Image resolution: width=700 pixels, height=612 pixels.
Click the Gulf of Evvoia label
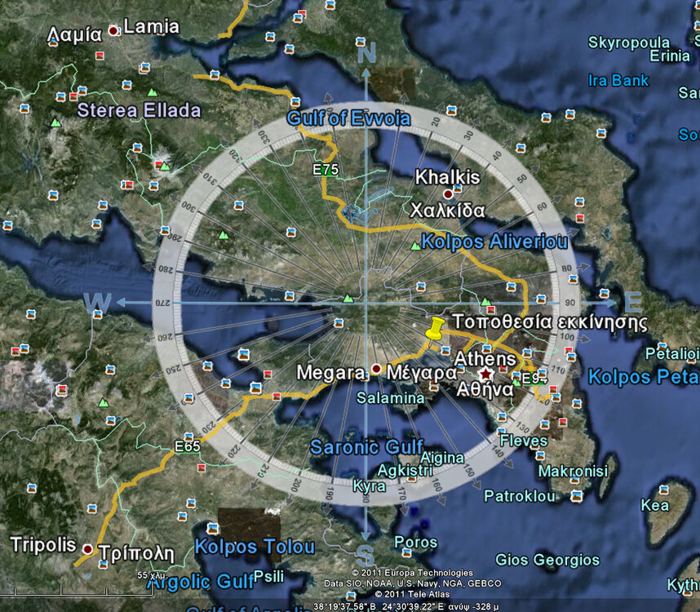348,118
